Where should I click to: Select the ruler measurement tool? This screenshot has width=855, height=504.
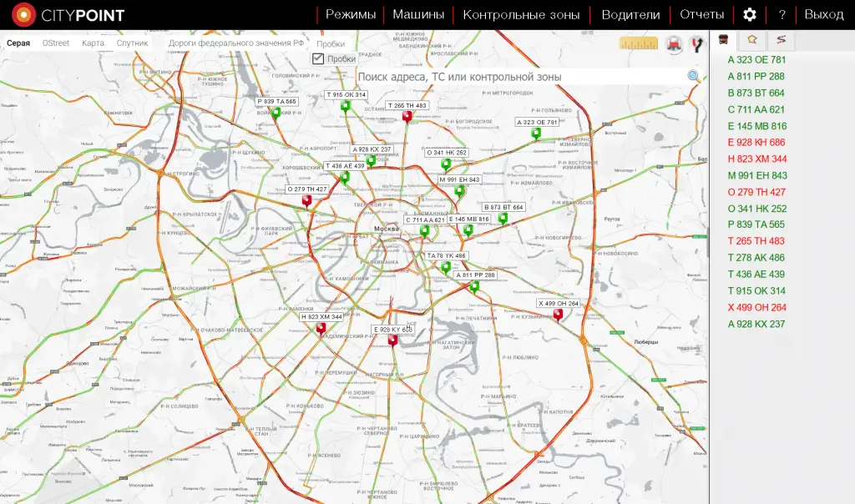click(638, 43)
